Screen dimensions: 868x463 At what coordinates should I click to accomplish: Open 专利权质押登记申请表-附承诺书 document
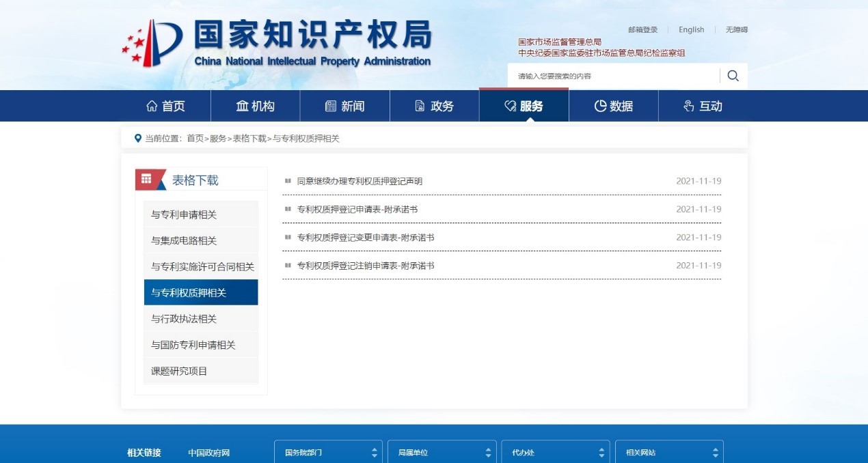357,209
